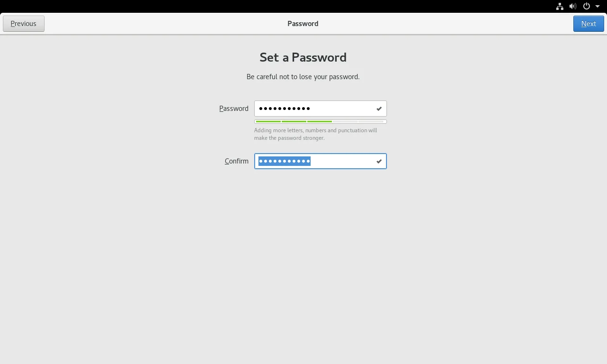Click the last empty strength bar segment
This screenshot has width=607, height=364.
[371, 121]
